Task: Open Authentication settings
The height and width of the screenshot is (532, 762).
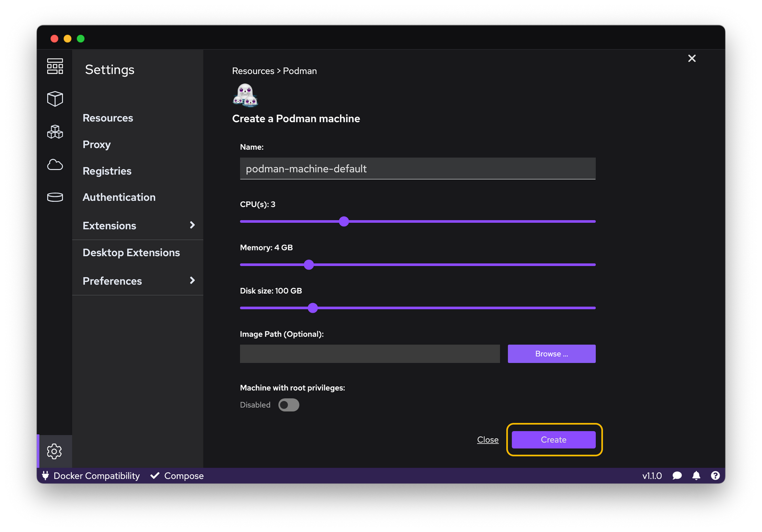Action: coord(119,197)
